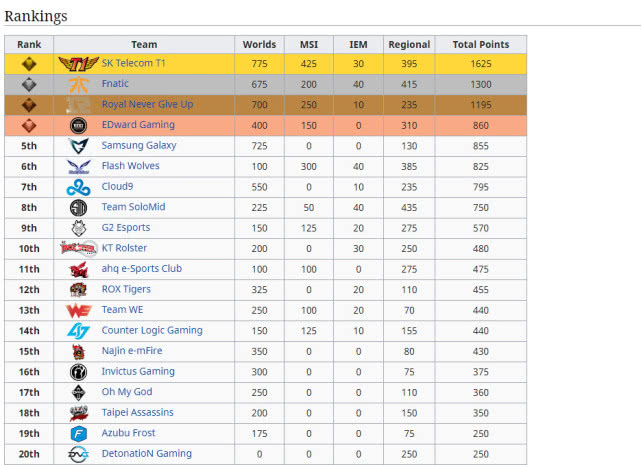Click the Team column header
The height and width of the screenshot is (465, 641).
(x=144, y=45)
